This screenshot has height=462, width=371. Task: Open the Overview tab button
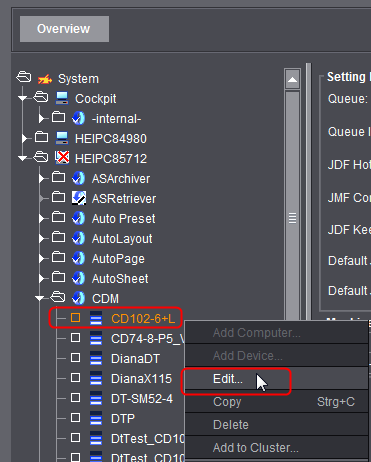pos(64,29)
